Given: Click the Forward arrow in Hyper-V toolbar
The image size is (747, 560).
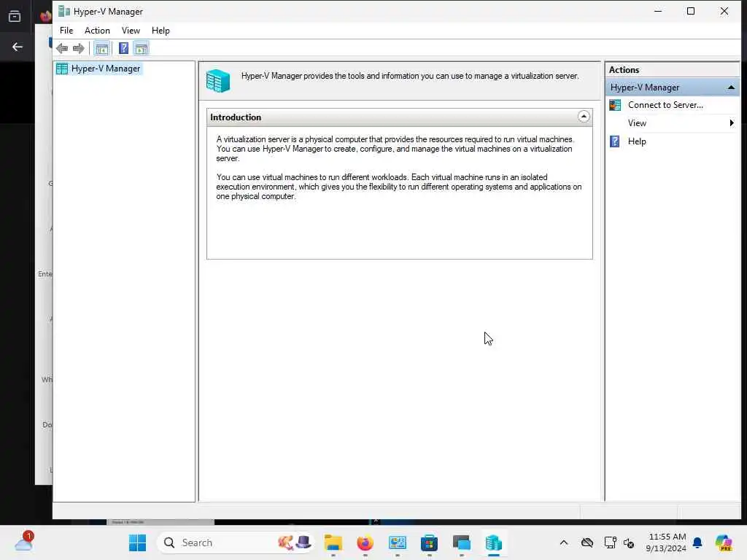Looking at the screenshot, I should pos(79,48).
